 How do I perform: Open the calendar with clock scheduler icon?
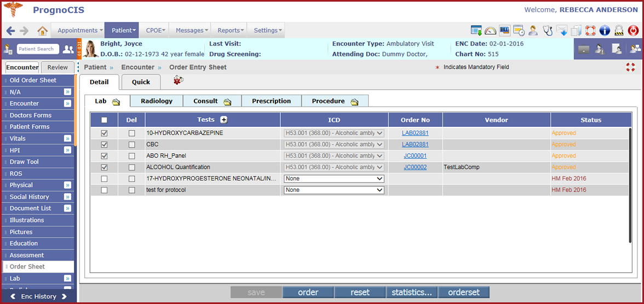point(519,31)
